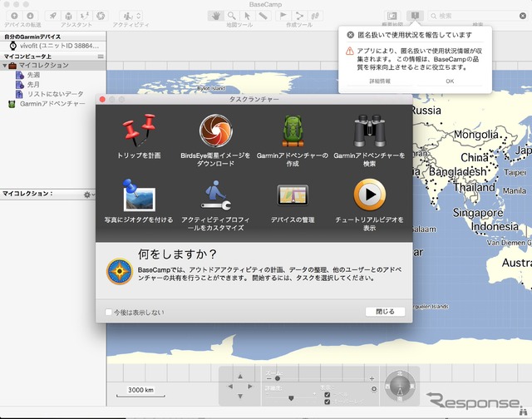The height and width of the screenshot is (419, 532).
Task: Dismiss the anonymous usage notification via X icon
Action: [x=351, y=35]
